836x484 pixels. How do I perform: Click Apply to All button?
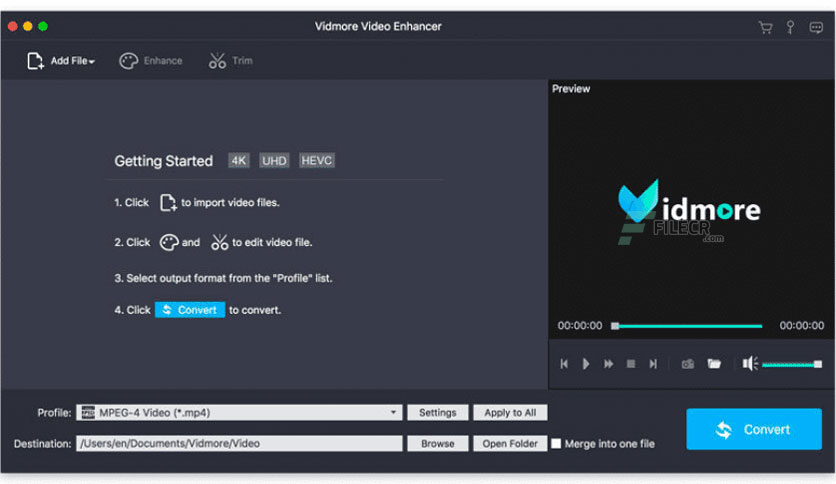tap(510, 413)
